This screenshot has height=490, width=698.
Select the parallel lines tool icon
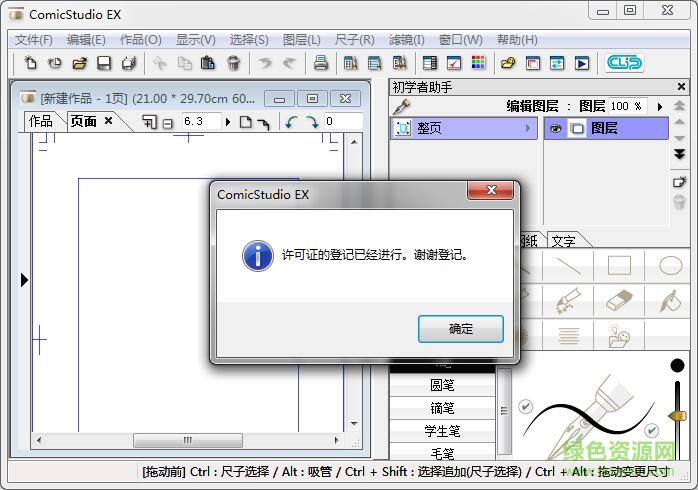coord(568,335)
